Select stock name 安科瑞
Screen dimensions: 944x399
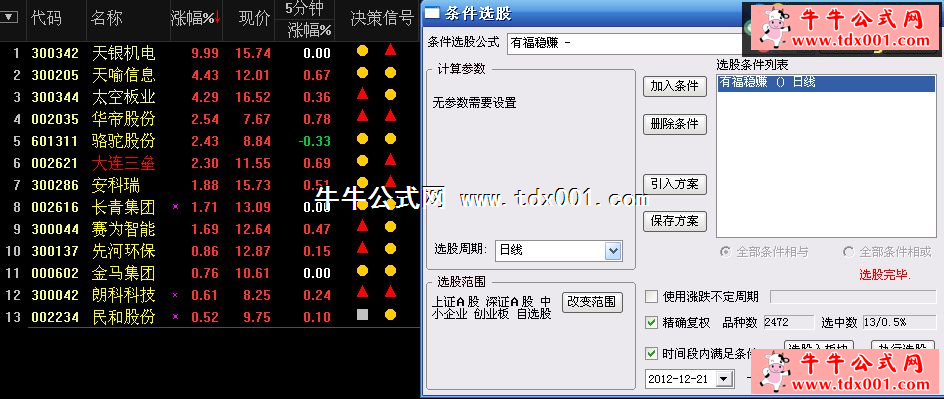tap(116, 185)
